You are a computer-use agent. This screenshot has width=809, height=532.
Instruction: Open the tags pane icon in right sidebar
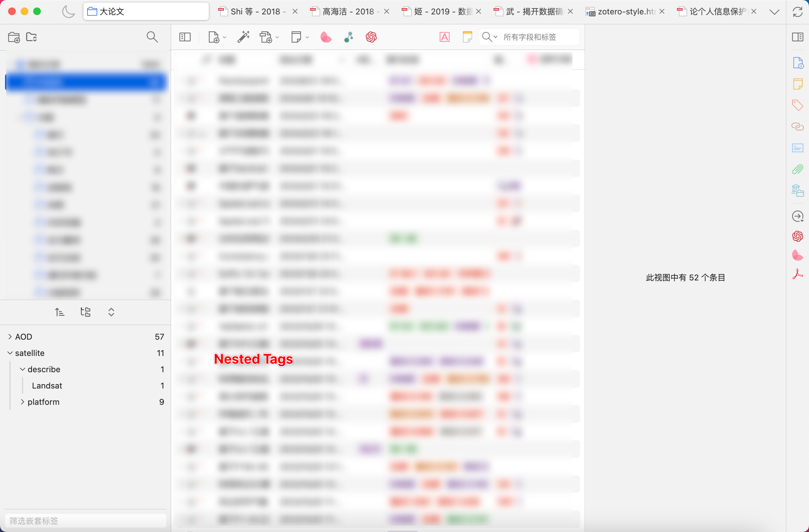797,105
